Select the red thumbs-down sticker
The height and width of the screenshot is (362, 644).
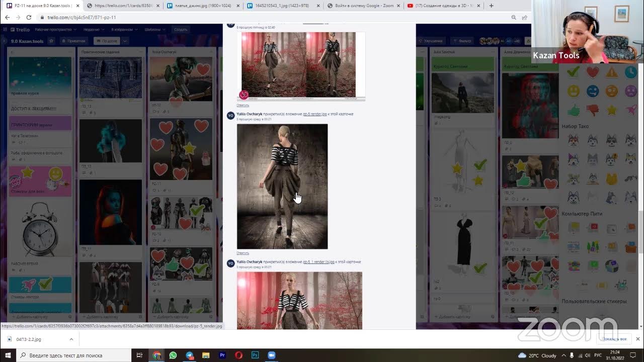592,110
